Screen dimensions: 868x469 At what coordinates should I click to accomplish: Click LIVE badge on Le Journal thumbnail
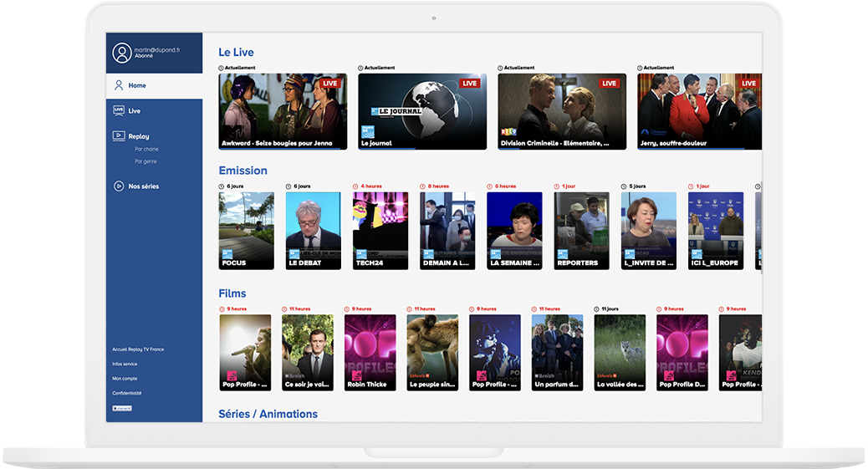469,84
